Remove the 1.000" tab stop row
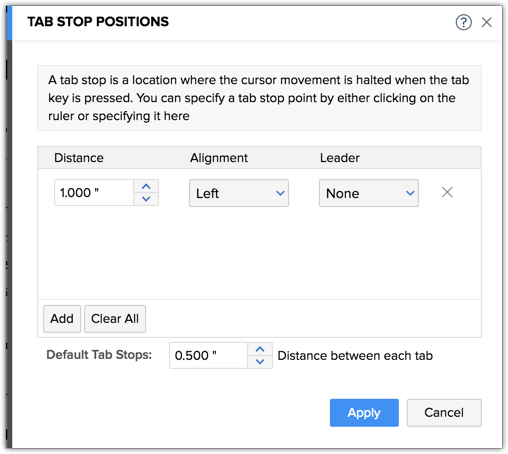The width and height of the screenshot is (508, 454). 447,192
